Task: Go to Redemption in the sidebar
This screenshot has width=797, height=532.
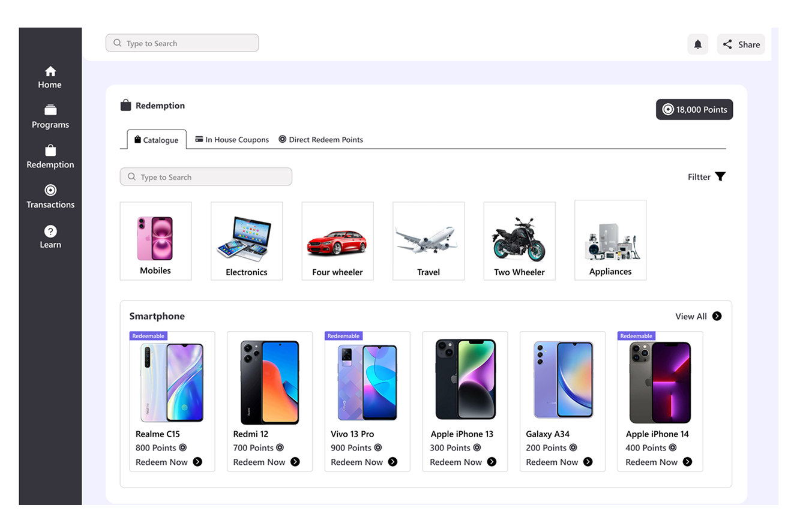Action: pos(50,157)
